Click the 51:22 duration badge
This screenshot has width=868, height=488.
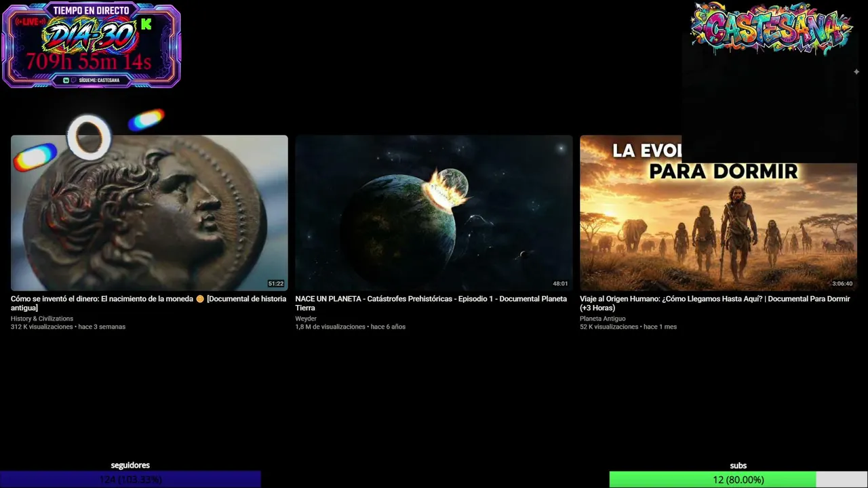[x=276, y=283]
